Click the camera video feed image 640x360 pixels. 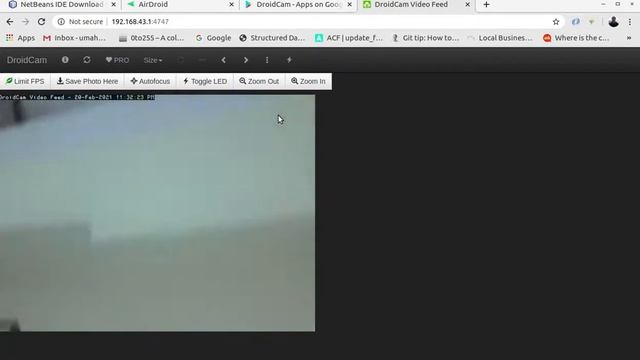[158, 213]
